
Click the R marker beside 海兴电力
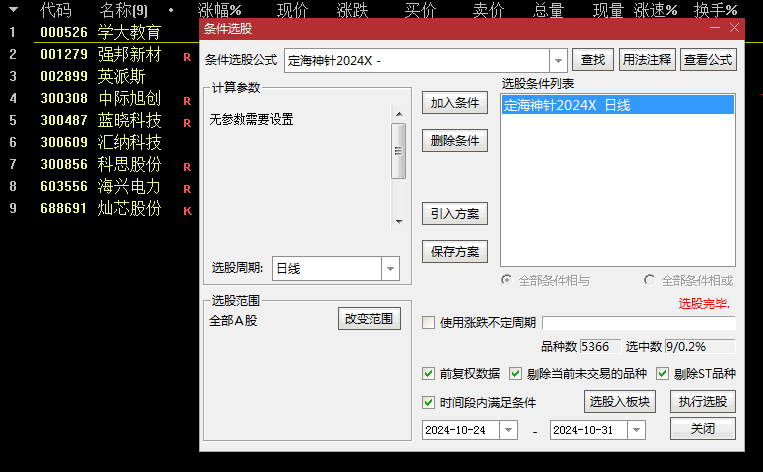187,189
